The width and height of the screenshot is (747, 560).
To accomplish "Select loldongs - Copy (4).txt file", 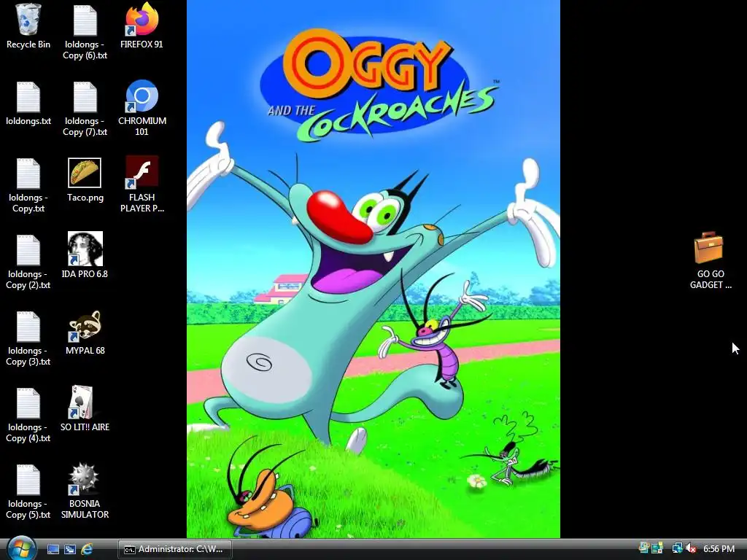I will pos(28,415).
